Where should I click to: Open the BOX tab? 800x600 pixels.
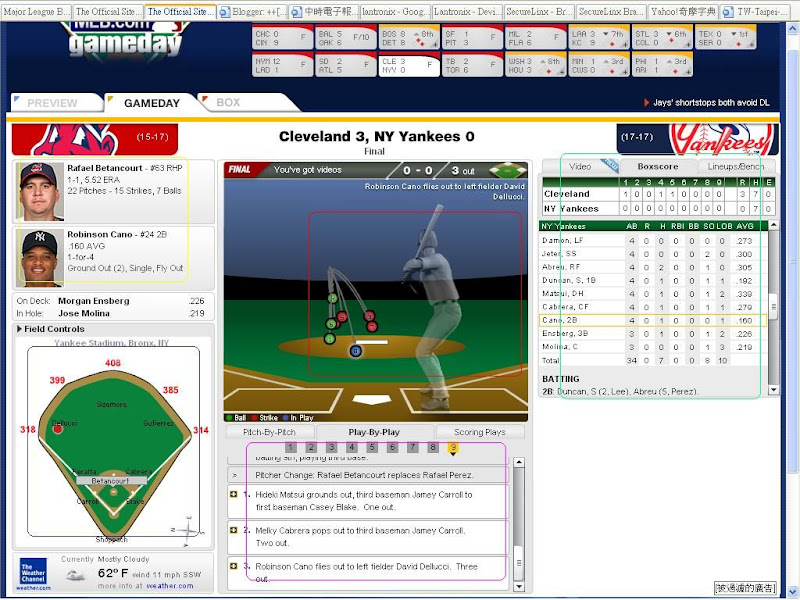pos(228,103)
